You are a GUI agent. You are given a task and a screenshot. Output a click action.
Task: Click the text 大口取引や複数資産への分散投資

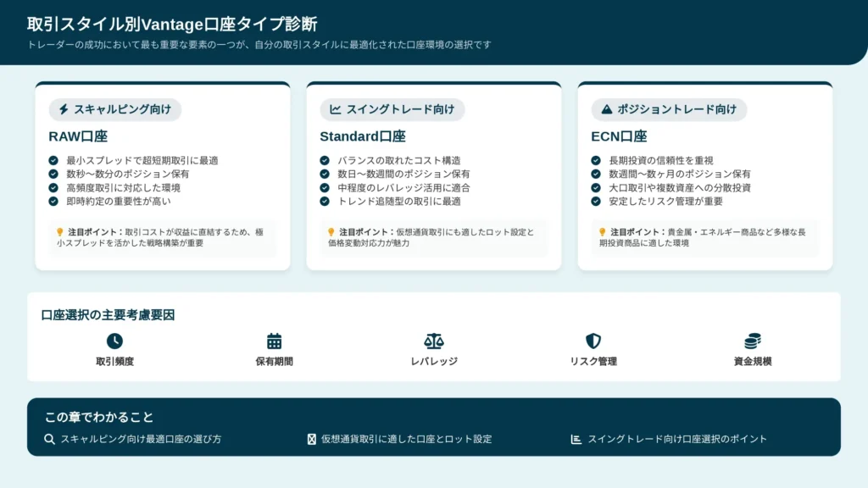point(680,187)
